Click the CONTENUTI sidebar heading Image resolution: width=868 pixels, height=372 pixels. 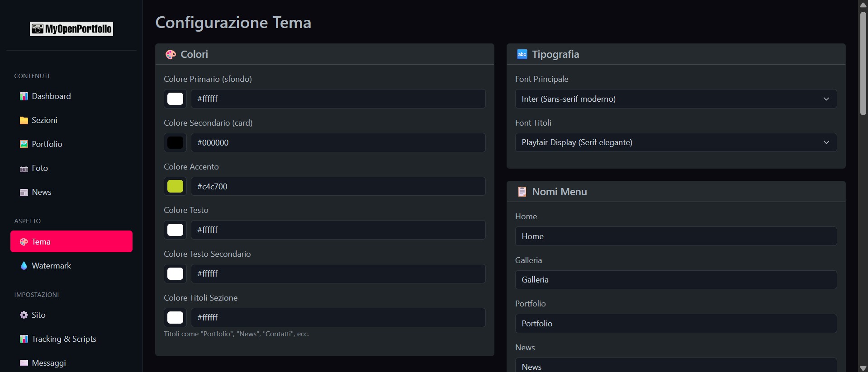click(32, 76)
